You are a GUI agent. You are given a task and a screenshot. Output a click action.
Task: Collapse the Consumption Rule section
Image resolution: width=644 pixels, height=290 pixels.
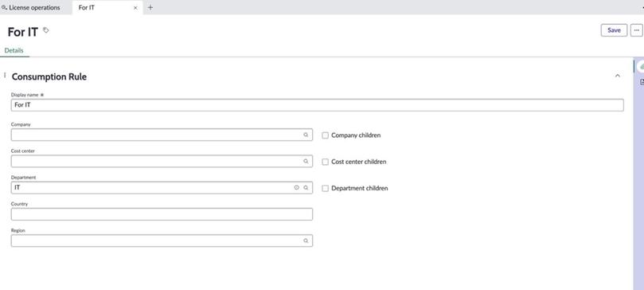pyautogui.click(x=617, y=76)
